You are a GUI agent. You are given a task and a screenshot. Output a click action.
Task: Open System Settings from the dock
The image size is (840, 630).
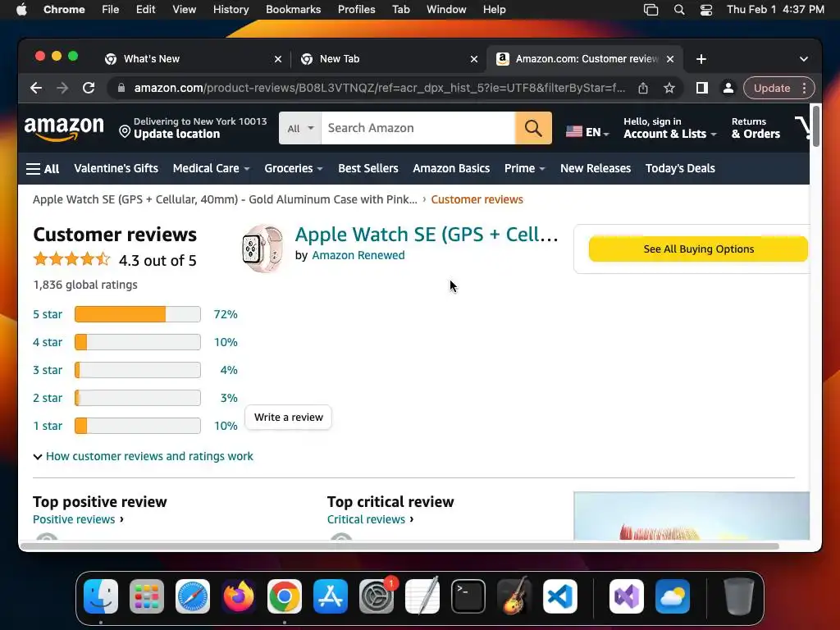tap(376, 596)
